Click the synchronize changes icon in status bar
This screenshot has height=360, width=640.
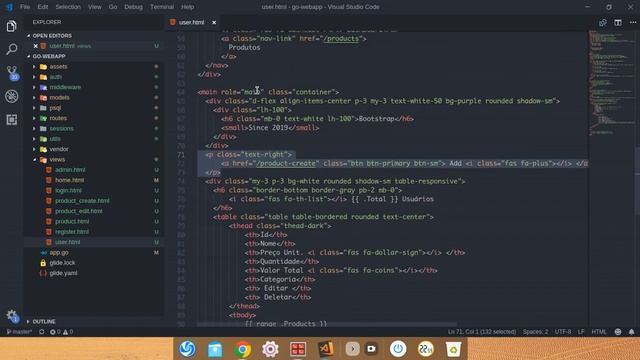[42, 332]
